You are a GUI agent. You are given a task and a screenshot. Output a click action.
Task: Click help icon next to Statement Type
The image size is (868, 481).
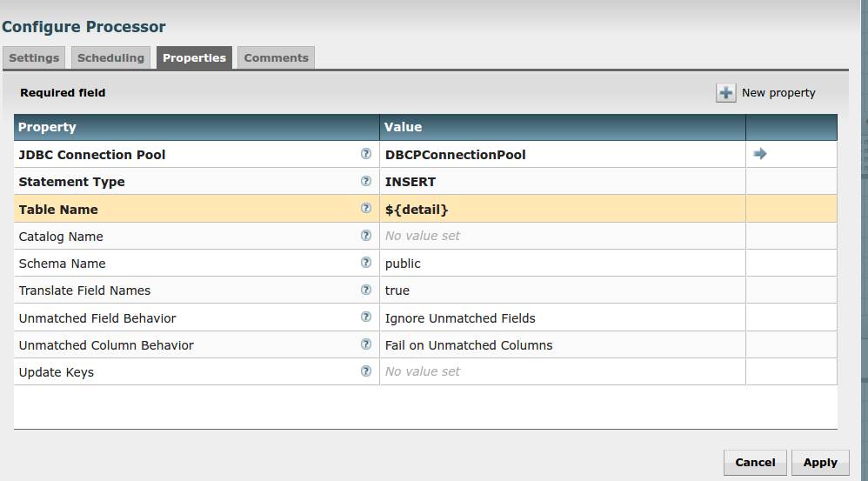click(366, 182)
